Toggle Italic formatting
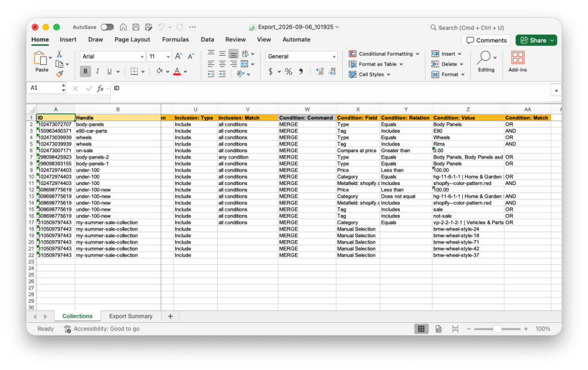Image resolution: width=588 pixels, height=370 pixels. coord(98,71)
